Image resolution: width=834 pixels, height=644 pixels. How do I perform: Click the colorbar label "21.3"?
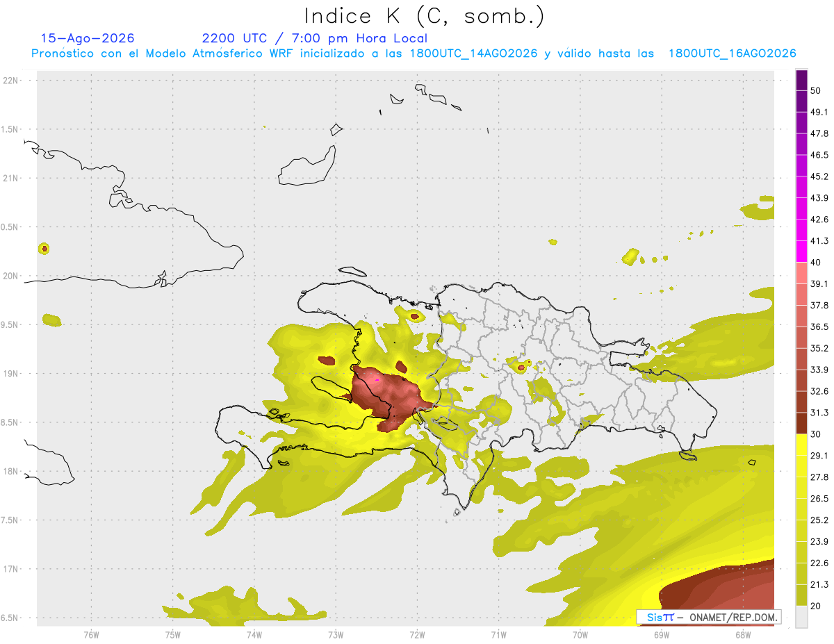[x=819, y=584]
